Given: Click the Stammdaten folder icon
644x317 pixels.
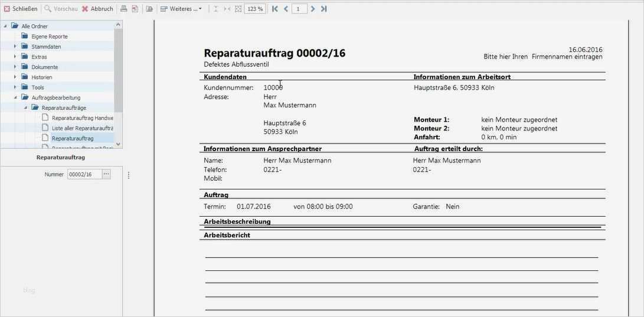Looking at the screenshot, I should click(x=25, y=47).
